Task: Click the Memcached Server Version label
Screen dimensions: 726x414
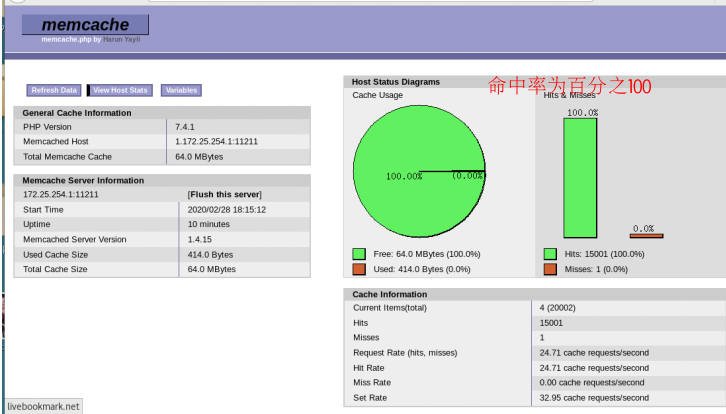Action: click(x=75, y=239)
